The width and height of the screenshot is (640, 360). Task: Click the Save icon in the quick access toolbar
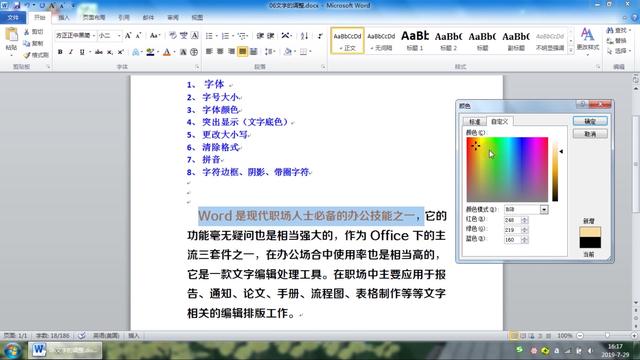tap(17, 6)
